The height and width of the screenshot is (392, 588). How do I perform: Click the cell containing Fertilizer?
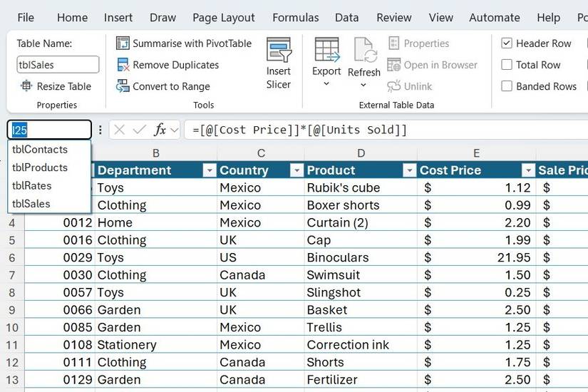361,380
